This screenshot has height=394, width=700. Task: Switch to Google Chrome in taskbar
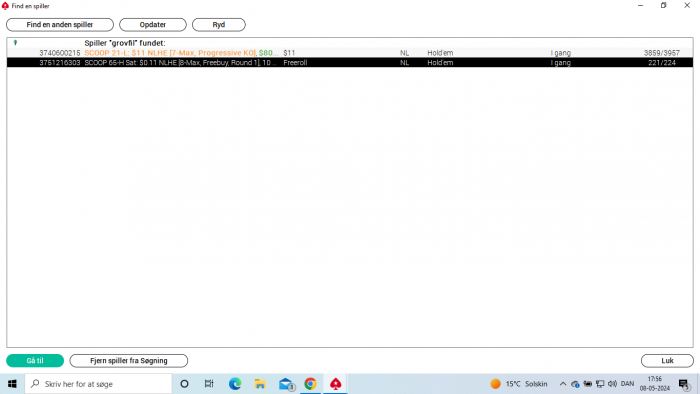click(x=310, y=384)
